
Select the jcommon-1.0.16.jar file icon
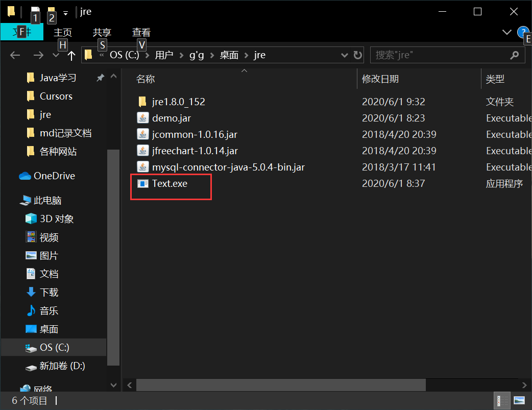tap(142, 134)
